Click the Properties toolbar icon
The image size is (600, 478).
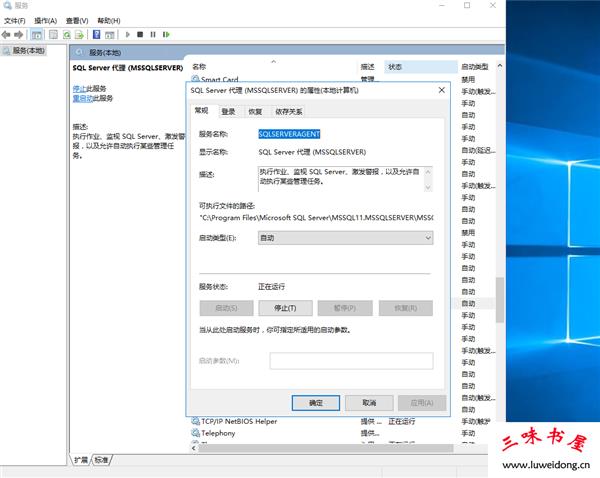point(53,35)
